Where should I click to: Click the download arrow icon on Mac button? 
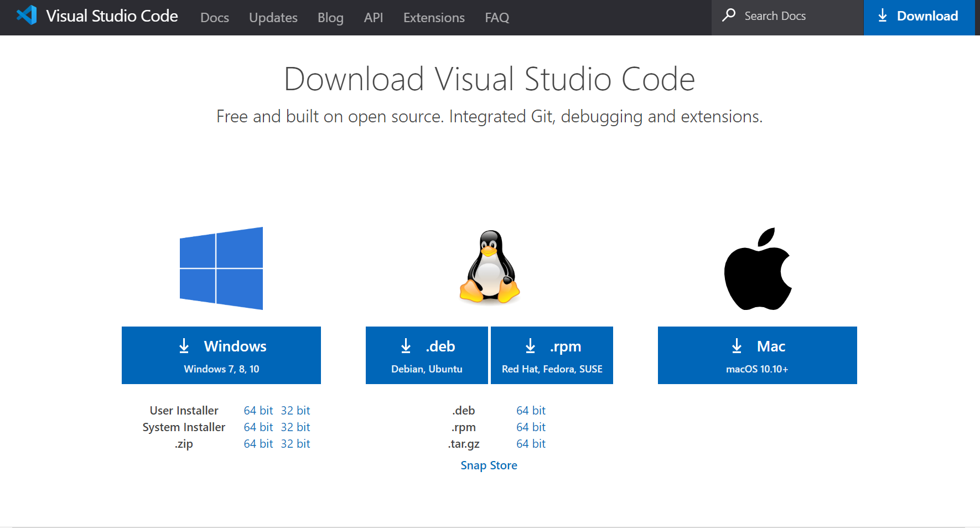[x=737, y=346]
